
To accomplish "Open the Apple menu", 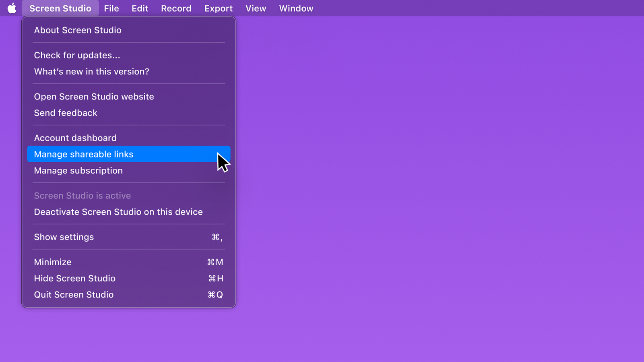I will tap(12, 8).
